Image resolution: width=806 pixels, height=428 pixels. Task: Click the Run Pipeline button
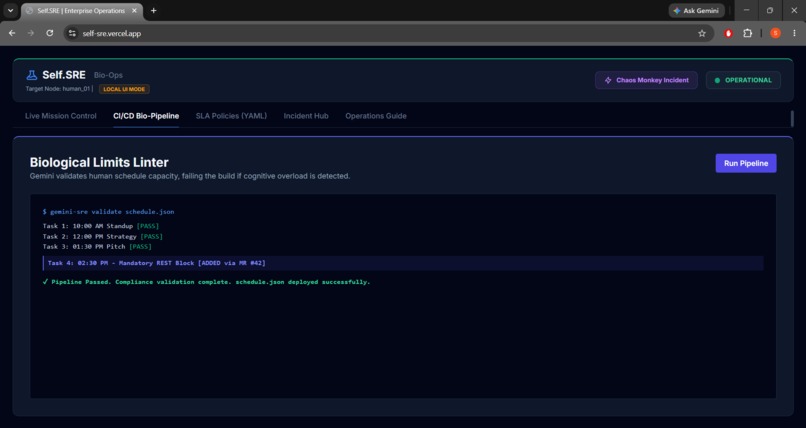pyautogui.click(x=746, y=163)
